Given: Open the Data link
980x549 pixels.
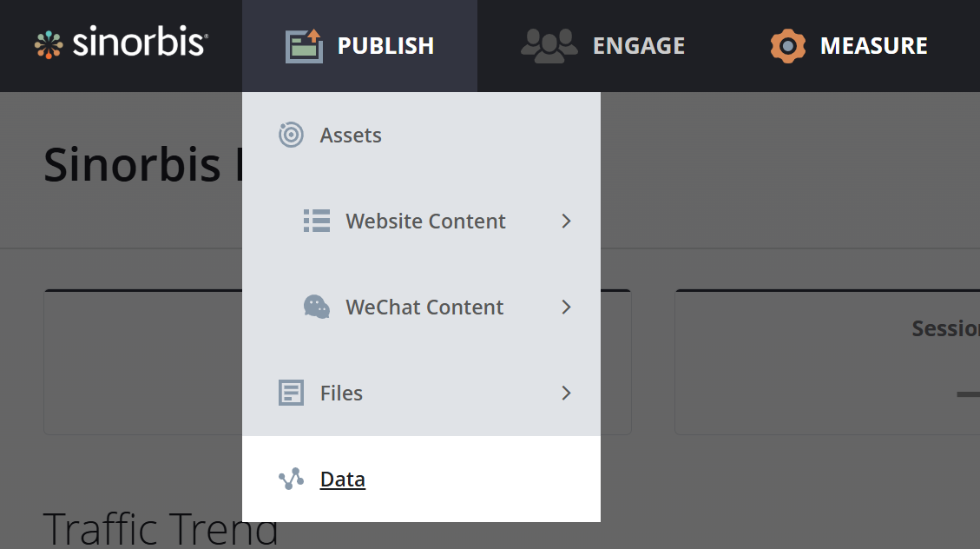Looking at the screenshot, I should point(343,479).
